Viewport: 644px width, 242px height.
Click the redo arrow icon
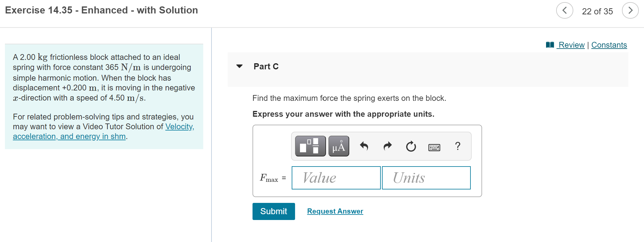pyautogui.click(x=387, y=146)
